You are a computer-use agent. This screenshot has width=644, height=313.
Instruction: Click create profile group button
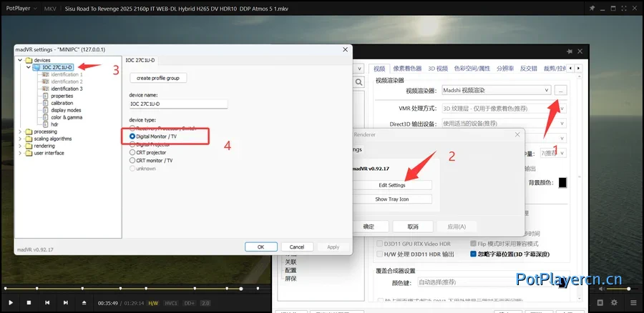tap(158, 78)
